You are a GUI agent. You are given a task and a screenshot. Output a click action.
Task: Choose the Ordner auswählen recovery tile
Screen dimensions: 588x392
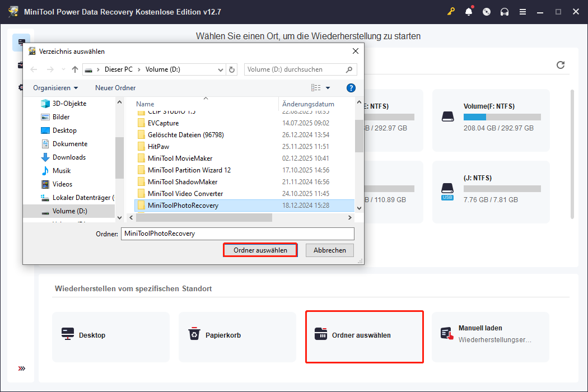(364, 337)
